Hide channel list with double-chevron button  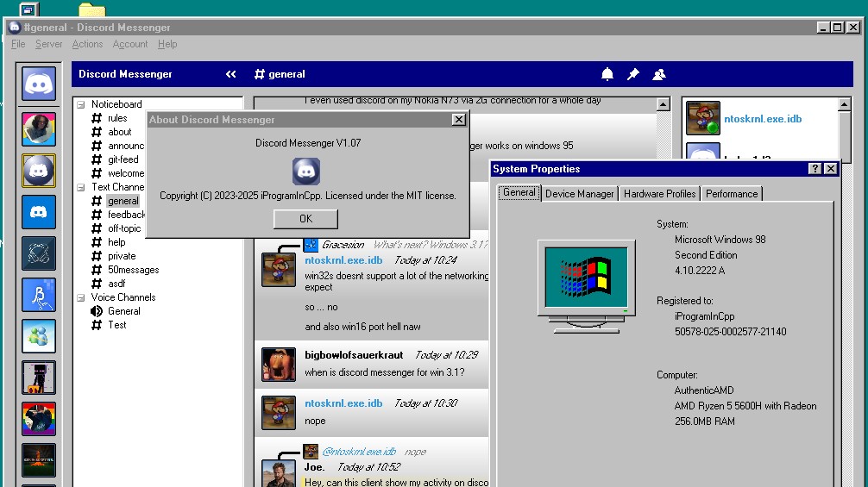tap(230, 75)
